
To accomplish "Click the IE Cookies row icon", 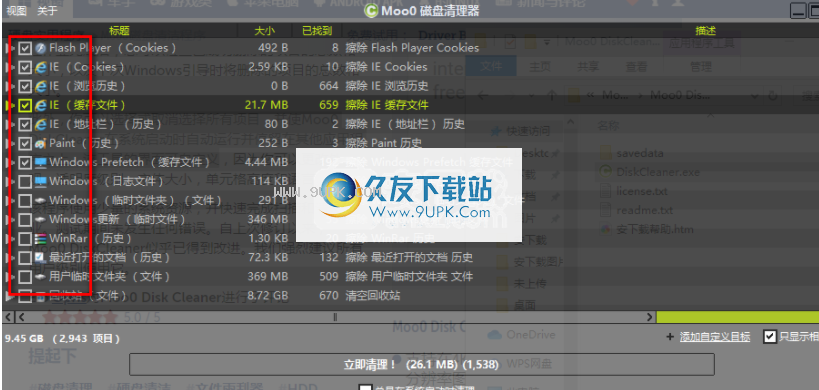I will [x=40, y=67].
